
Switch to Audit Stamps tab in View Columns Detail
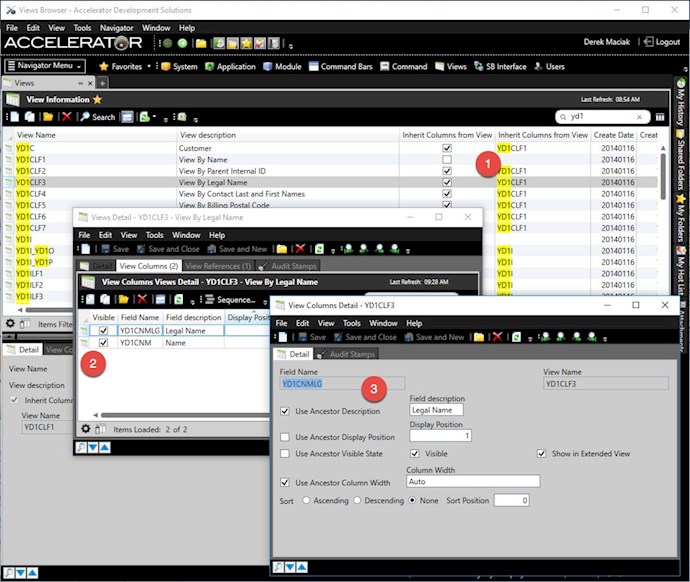click(347, 354)
